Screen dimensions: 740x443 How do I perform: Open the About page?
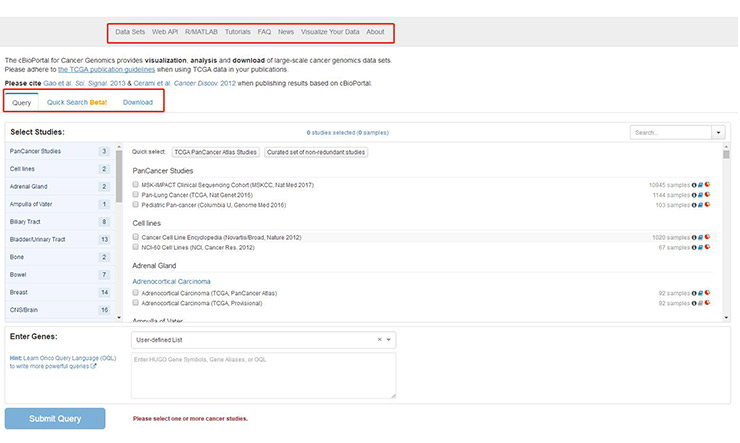point(375,32)
